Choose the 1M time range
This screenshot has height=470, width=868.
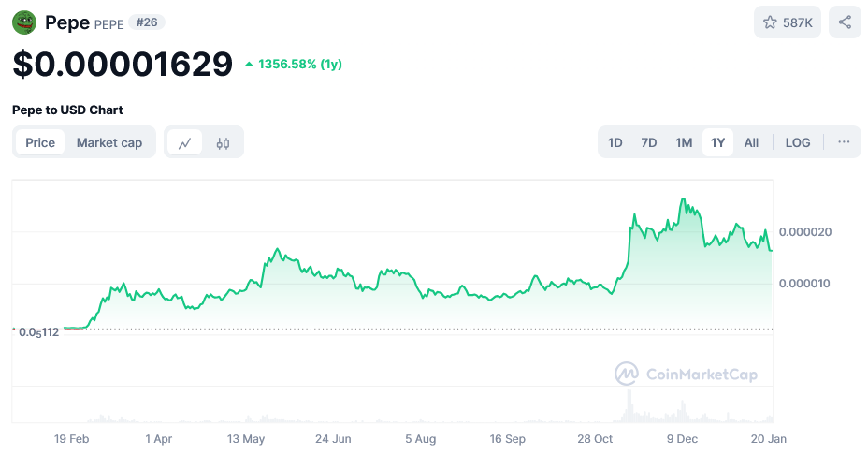point(684,142)
